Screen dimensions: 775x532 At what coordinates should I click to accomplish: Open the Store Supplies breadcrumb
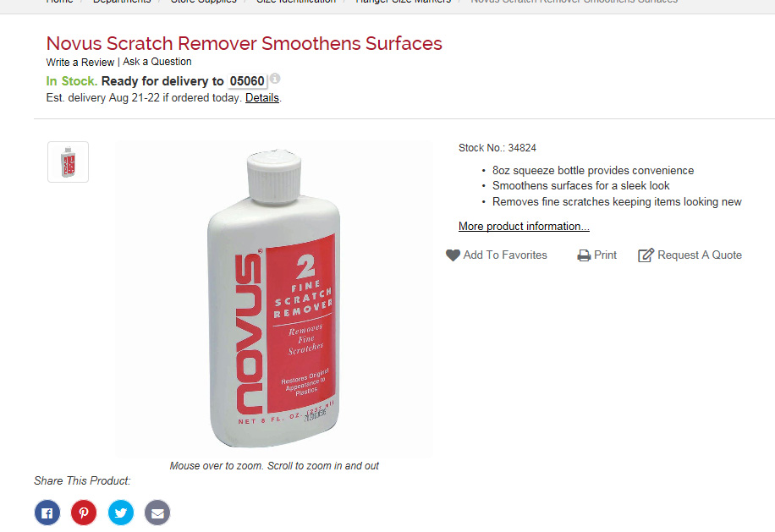[x=204, y=2]
